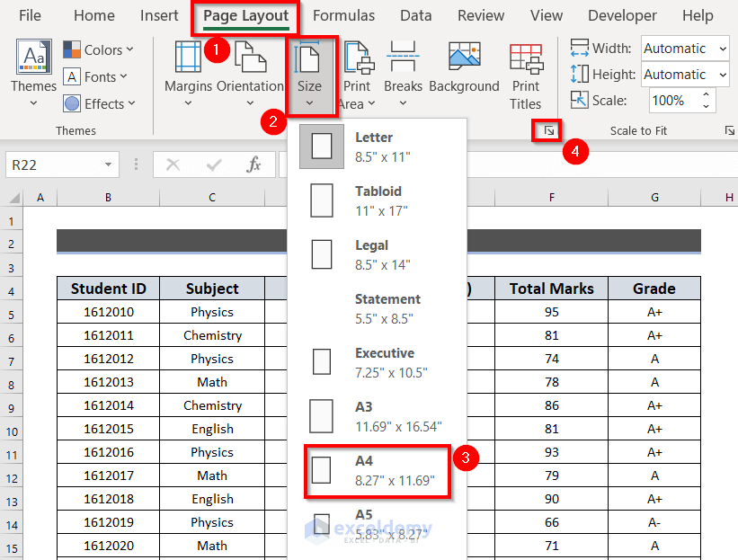Click the Student ID header cell

(x=108, y=289)
